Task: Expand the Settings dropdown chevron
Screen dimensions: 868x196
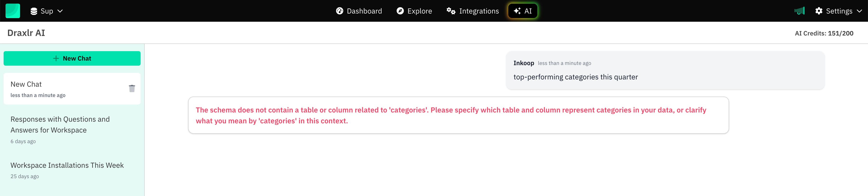Action: point(860,11)
